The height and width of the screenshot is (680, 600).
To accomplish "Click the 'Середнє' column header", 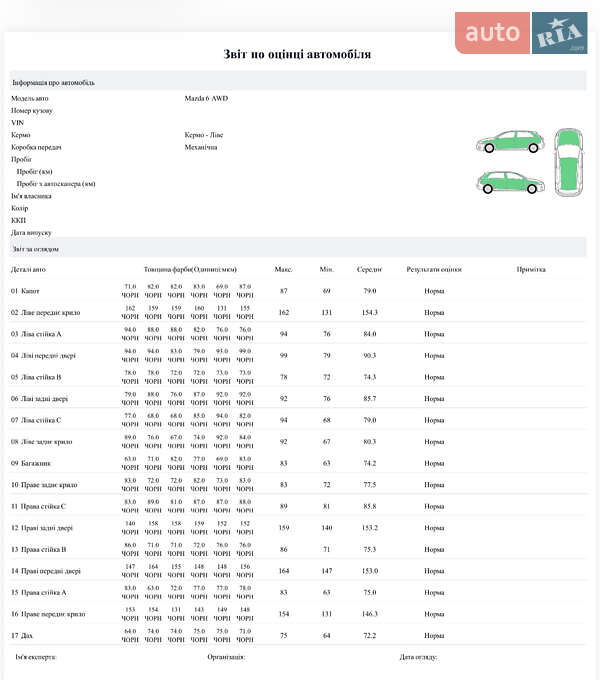I will pyautogui.click(x=370, y=269).
